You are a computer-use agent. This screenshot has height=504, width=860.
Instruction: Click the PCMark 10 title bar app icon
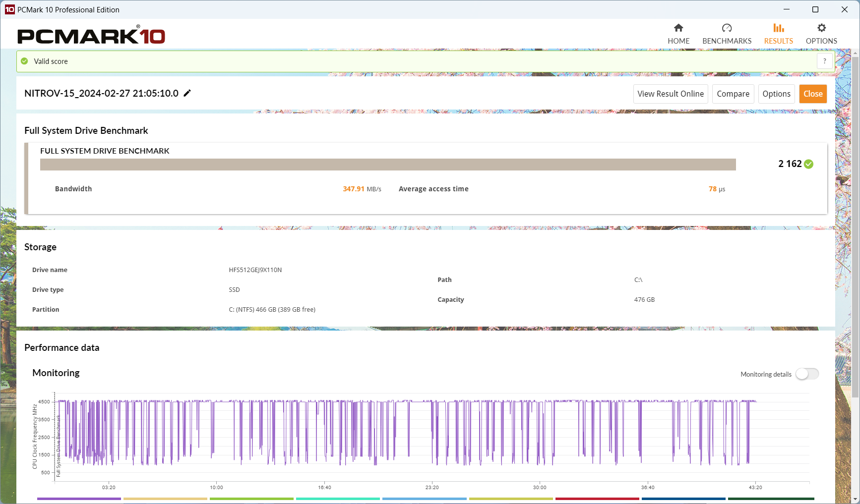[10, 9]
